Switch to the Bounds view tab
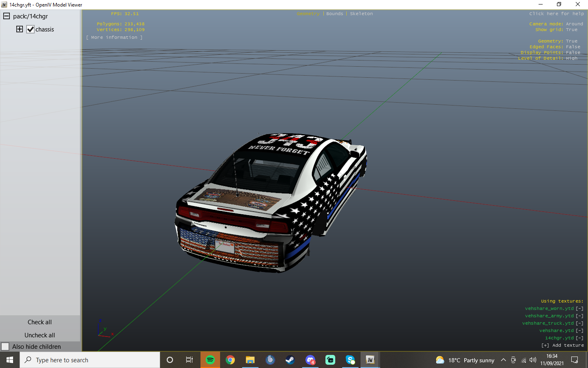This screenshot has width=588, height=368. [334, 14]
